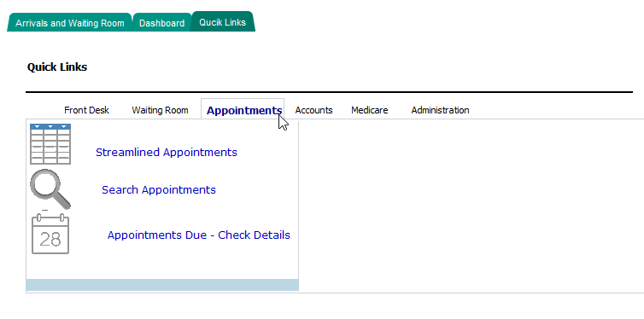Click rightmost arrow in grid icon header
The width and height of the screenshot is (644, 319).
(x=64, y=126)
